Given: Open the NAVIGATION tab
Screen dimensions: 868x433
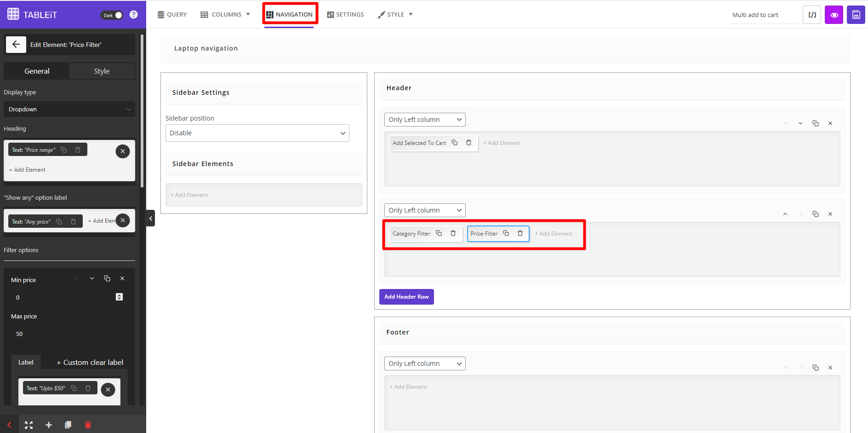Looking at the screenshot, I should click(289, 15).
